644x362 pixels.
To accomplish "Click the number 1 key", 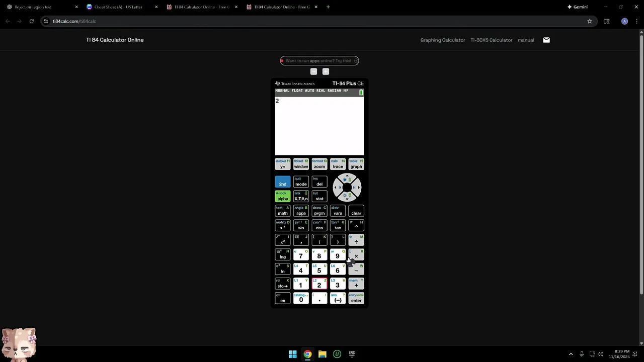I will pos(301,284).
